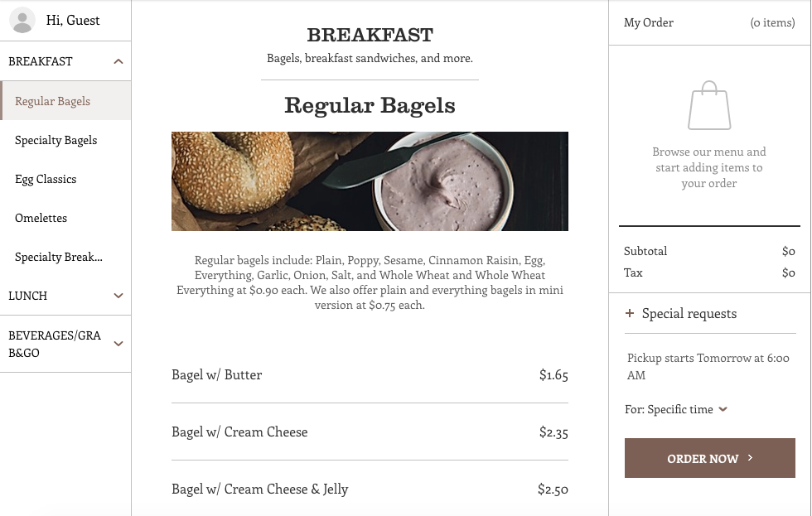812x516 pixels.
Task: Collapse the BREAKFAST menu section
Action: (x=118, y=61)
